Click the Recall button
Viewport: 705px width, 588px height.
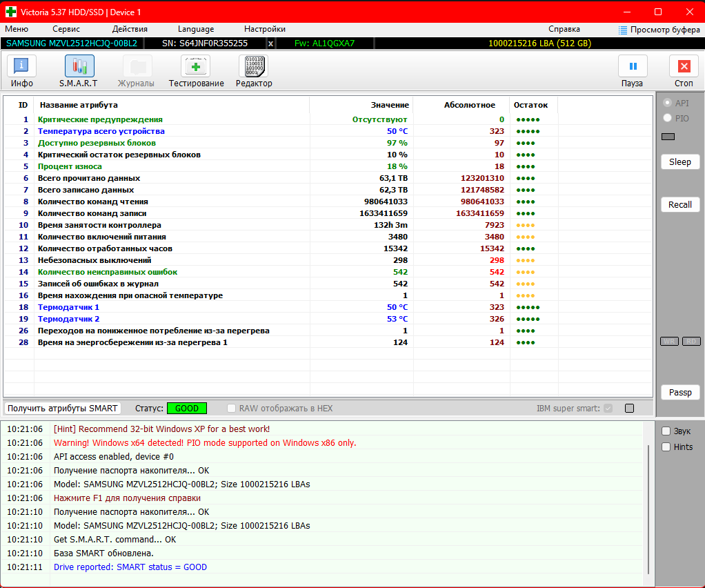tap(680, 205)
